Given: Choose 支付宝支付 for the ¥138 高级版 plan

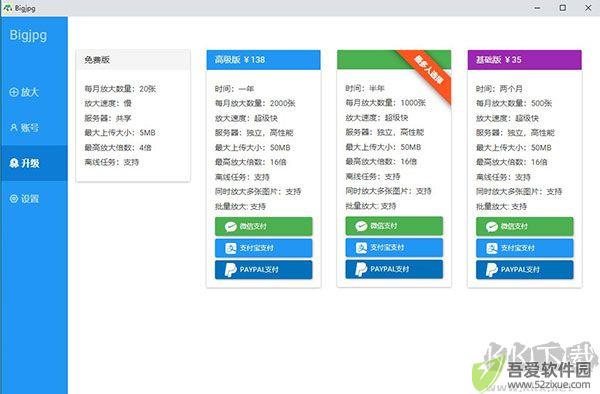Looking at the screenshot, I should [x=264, y=248].
